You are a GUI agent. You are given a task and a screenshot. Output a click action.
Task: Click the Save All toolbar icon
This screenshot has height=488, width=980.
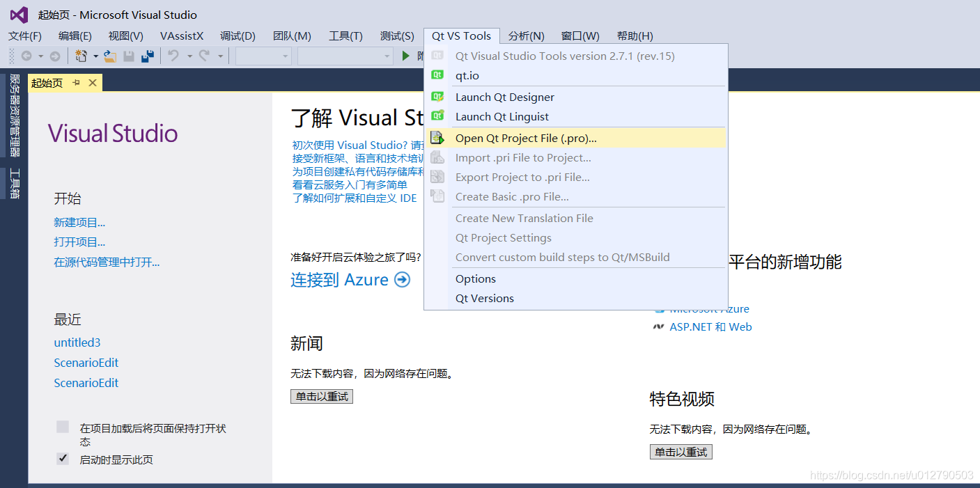(148, 56)
